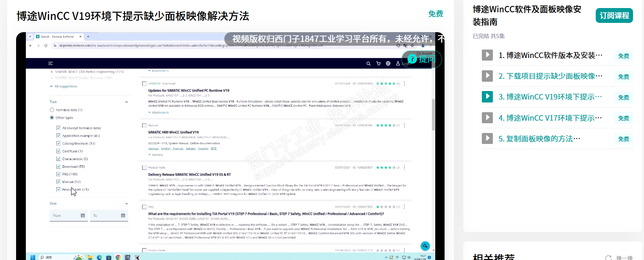
Task: Open the SiePortal shopping cart icon
Action: [x=378, y=64]
